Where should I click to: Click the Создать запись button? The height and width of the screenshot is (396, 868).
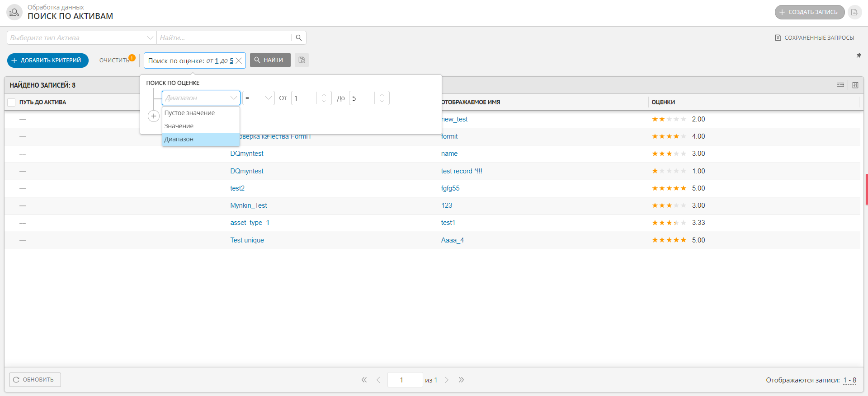(810, 12)
